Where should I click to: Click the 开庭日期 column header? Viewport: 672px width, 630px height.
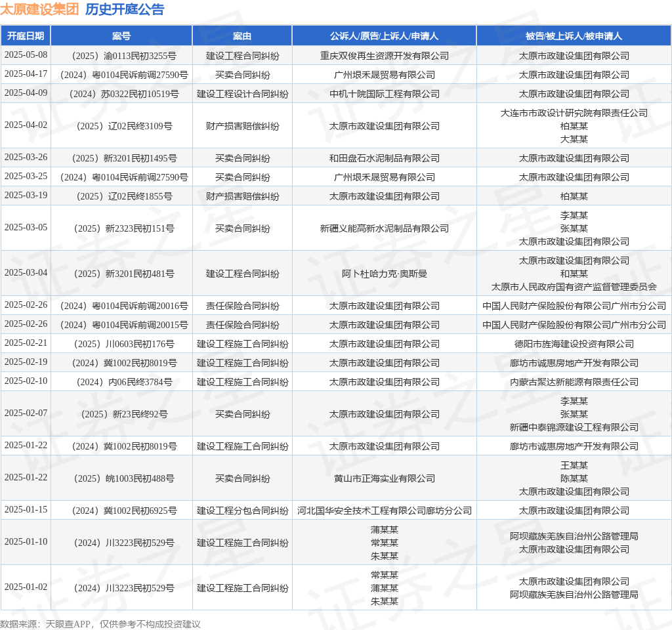click(x=26, y=36)
